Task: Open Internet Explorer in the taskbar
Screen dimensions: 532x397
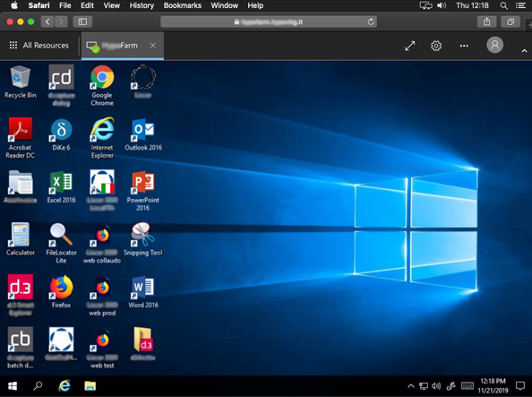Action: coord(64,386)
